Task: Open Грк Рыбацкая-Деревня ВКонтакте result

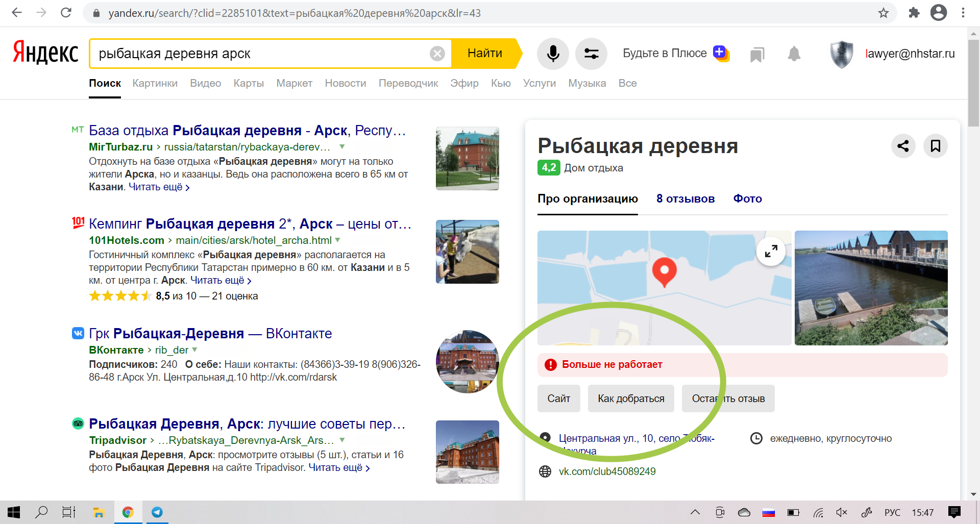Action: click(x=210, y=334)
